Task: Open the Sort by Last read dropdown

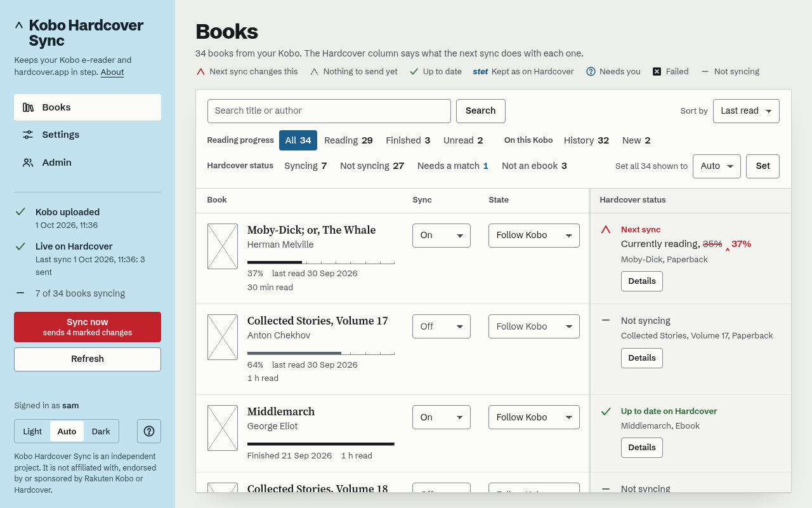Action: [x=746, y=110]
